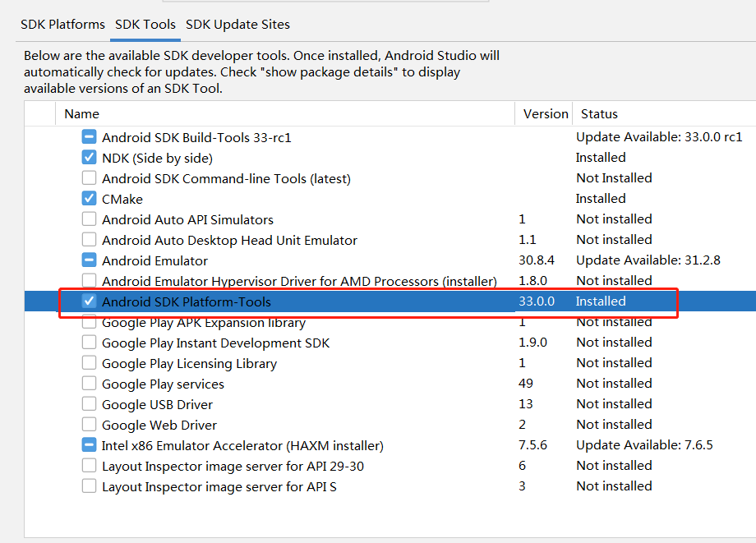Select the 'CMake' row label

(x=122, y=199)
